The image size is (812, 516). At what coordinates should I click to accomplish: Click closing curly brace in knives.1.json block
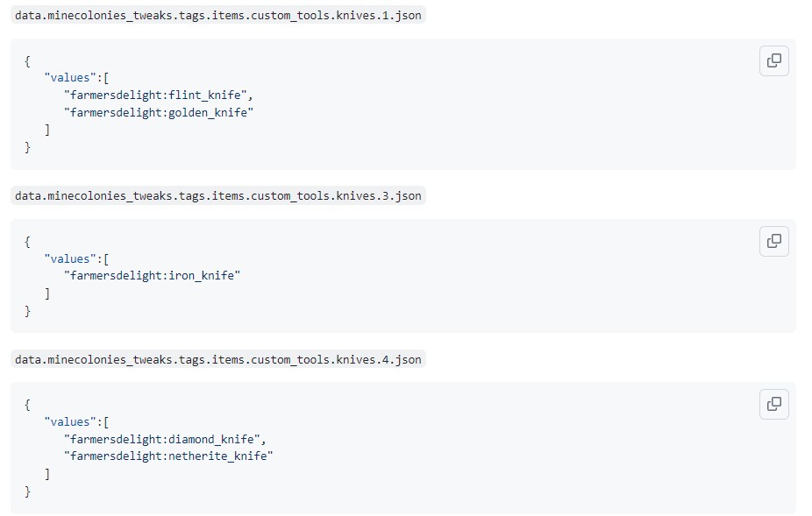tap(28, 147)
